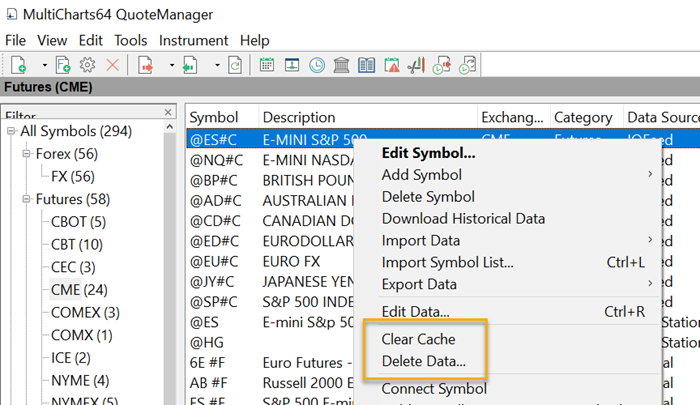The image size is (700, 405).
Task: Sort by Symbol column header
Action: [222, 117]
